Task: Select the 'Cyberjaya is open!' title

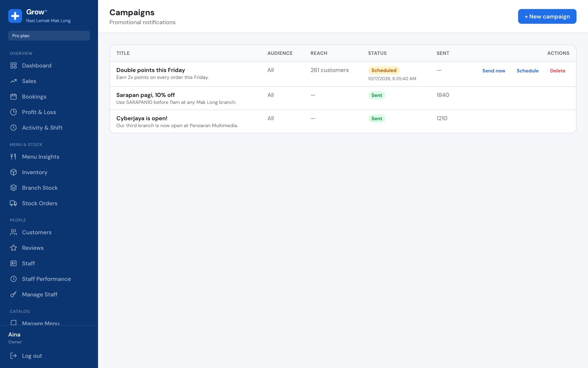Action: [x=142, y=118]
